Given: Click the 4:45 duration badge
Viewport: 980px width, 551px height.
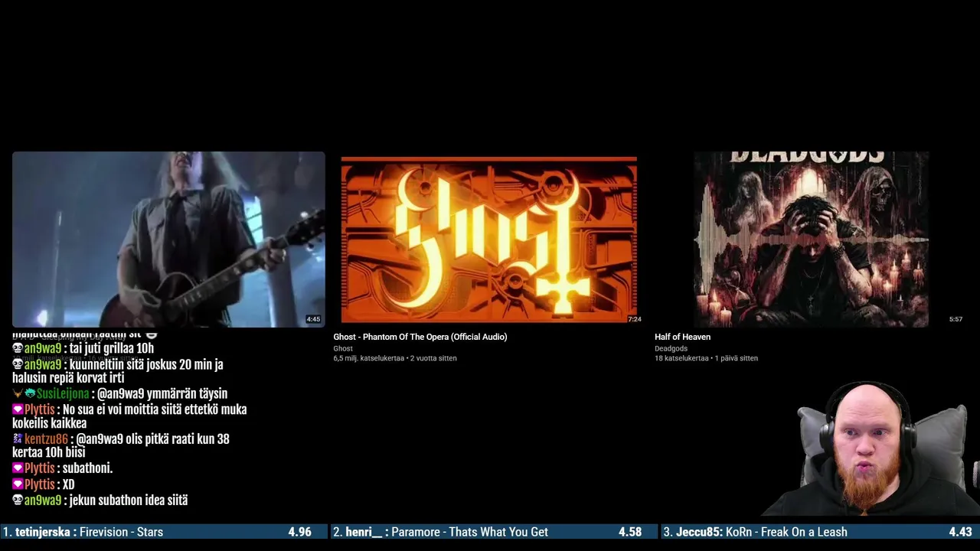Looking at the screenshot, I should pyautogui.click(x=313, y=319).
